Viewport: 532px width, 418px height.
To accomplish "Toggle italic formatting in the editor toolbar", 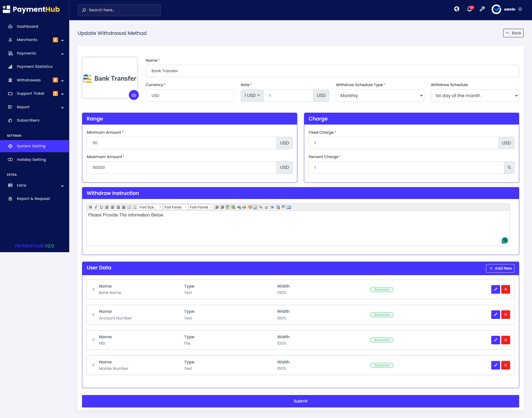I will coord(96,207).
